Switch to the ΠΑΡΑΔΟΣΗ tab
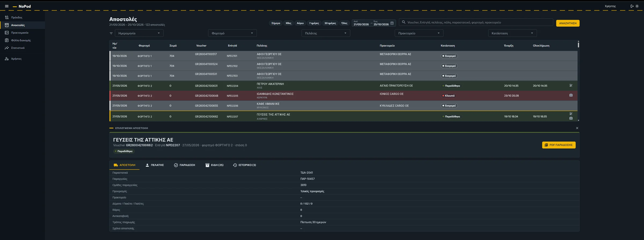 click(184, 165)
